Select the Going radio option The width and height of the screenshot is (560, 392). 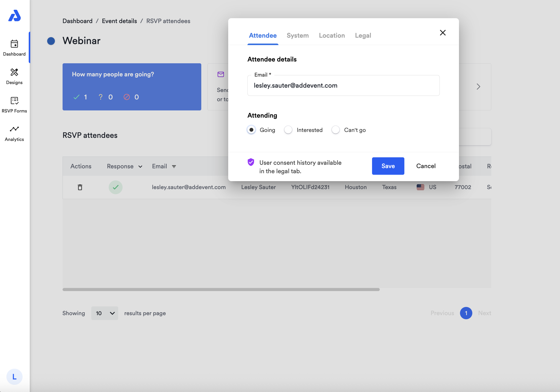[x=251, y=130]
